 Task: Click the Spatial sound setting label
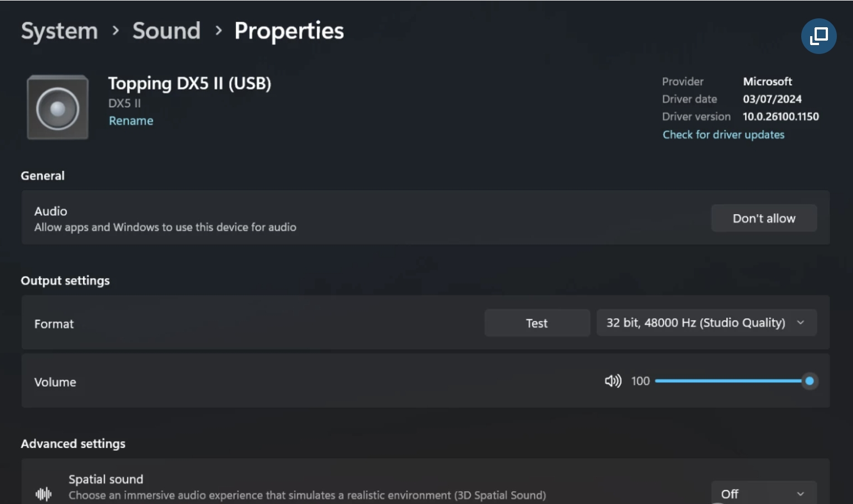pos(106,479)
